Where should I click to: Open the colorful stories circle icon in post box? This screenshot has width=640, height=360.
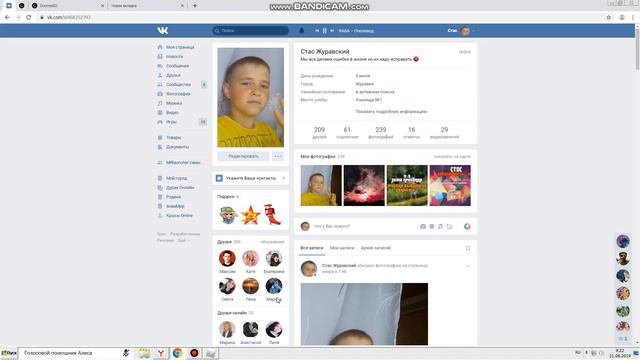[x=467, y=226]
